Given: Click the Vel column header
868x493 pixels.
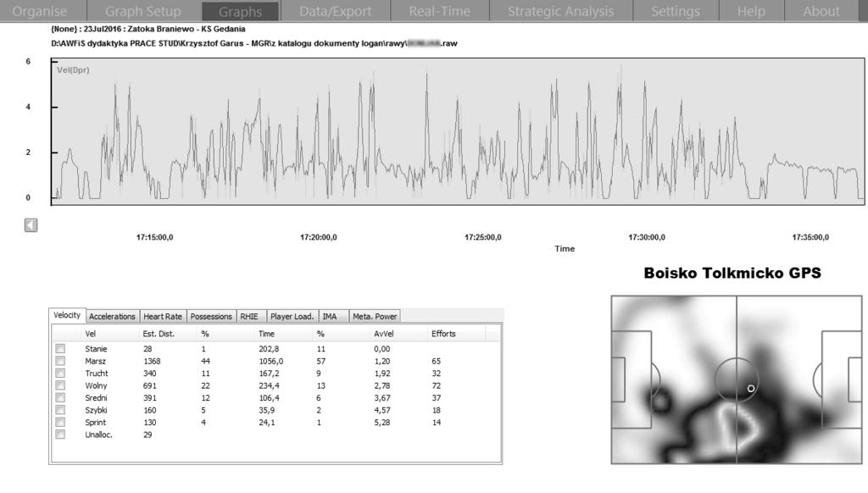Looking at the screenshot, I should pyautogui.click(x=90, y=334).
